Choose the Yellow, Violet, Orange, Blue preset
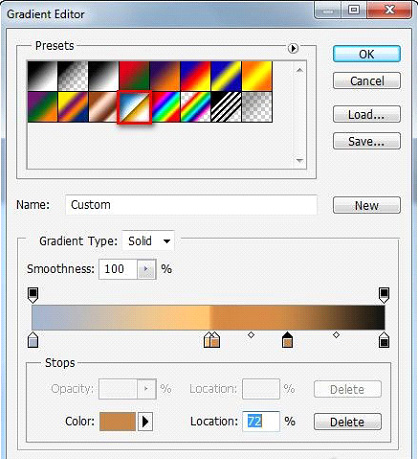Screen dimensions: 418x459 (x=73, y=107)
